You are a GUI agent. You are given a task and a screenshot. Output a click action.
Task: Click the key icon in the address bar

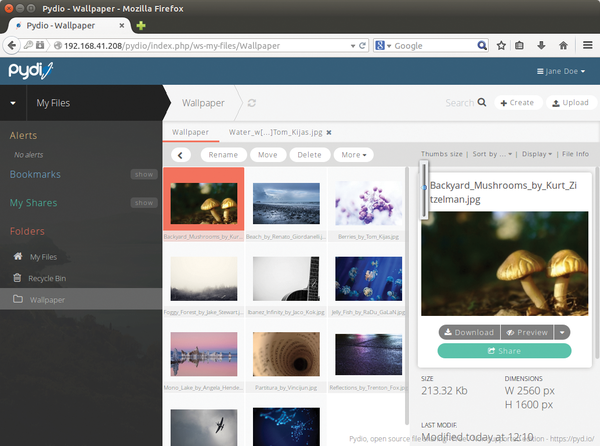coord(28,45)
